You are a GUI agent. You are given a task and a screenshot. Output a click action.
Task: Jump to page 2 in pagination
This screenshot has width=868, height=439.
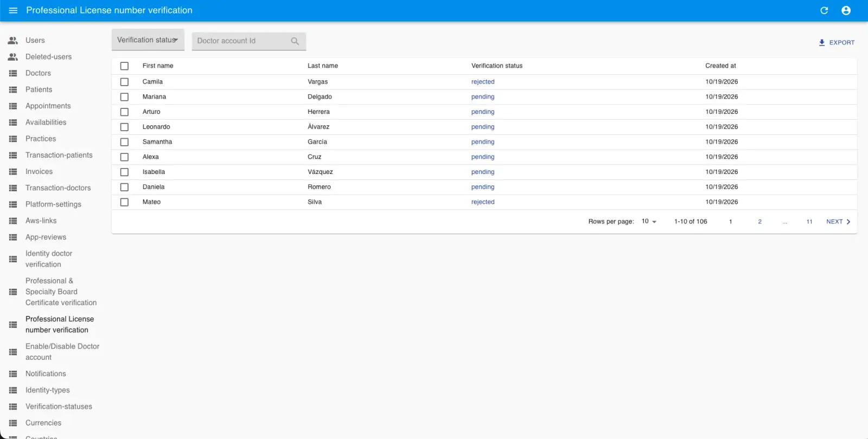click(759, 222)
